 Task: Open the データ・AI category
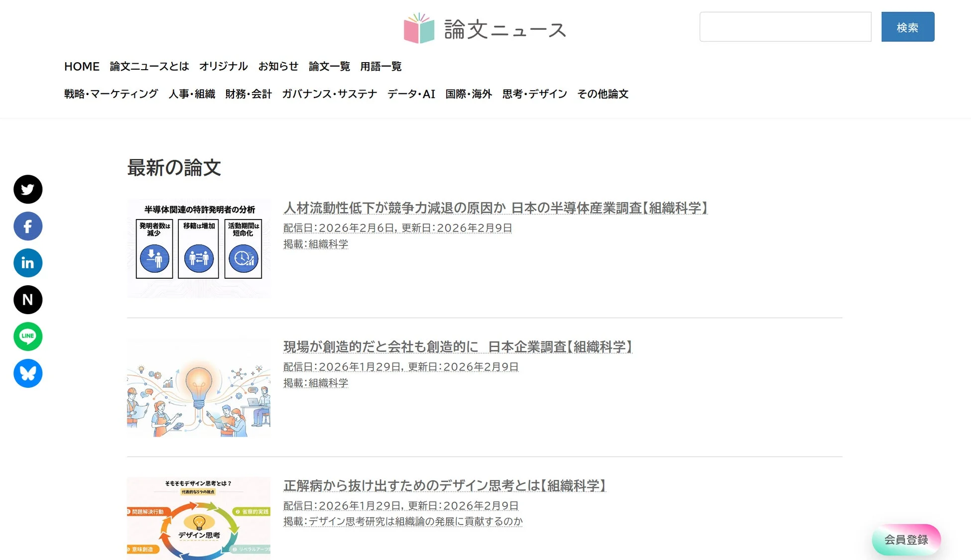pos(411,94)
